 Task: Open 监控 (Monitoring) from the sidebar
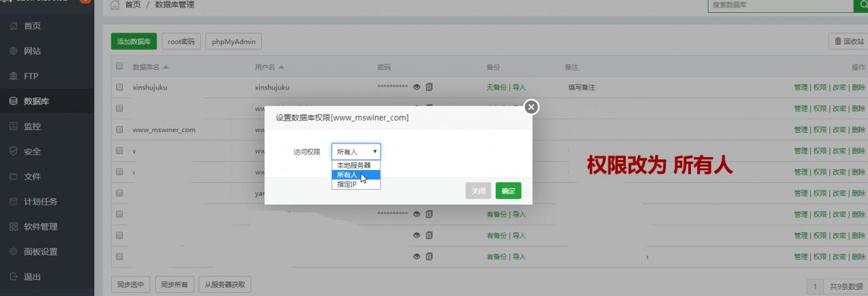(32, 127)
